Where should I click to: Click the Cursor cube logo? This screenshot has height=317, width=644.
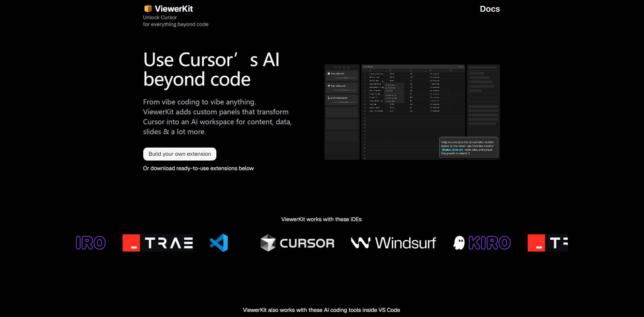[268, 243]
